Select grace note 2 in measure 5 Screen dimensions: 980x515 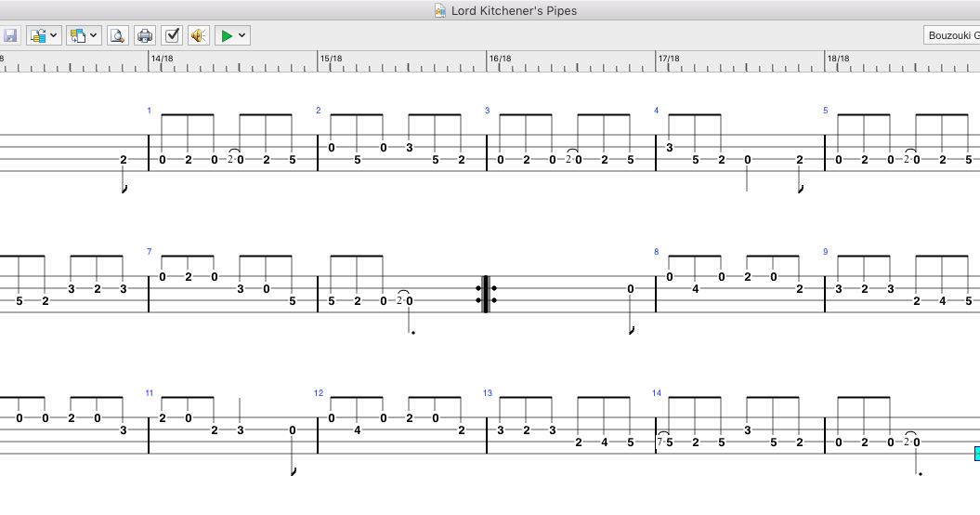pos(907,160)
